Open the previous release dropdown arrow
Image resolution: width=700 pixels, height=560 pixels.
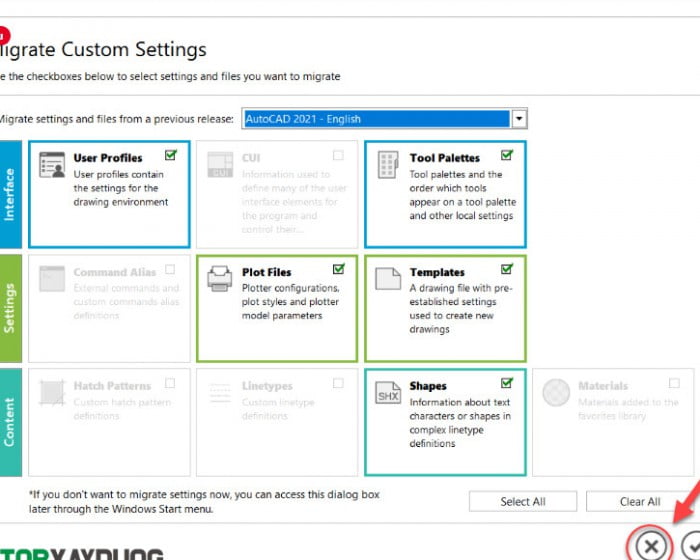tap(518, 119)
